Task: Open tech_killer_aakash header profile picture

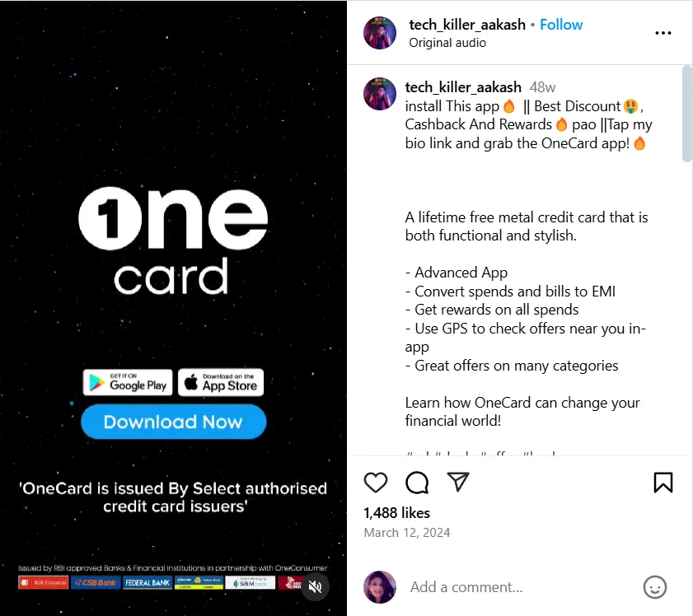Action: tap(380, 33)
